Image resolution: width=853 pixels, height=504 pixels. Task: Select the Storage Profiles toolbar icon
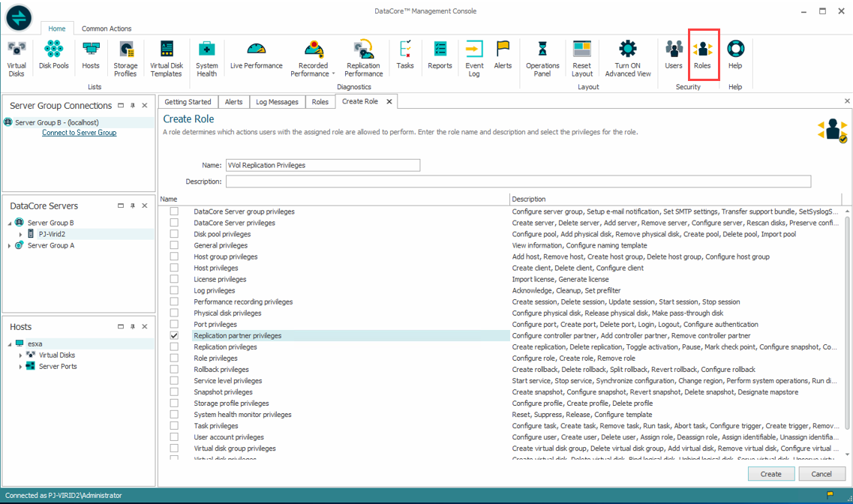pos(125,58)
